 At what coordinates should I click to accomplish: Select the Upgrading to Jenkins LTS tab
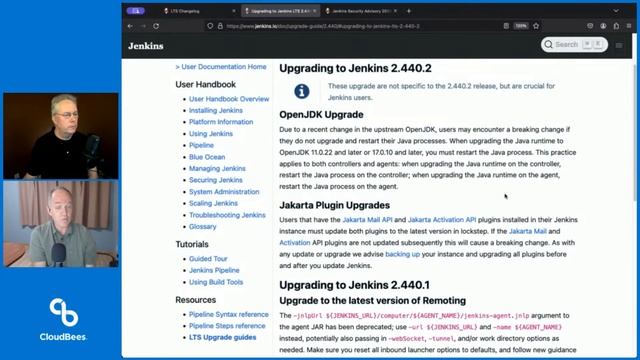coord(280,11)
